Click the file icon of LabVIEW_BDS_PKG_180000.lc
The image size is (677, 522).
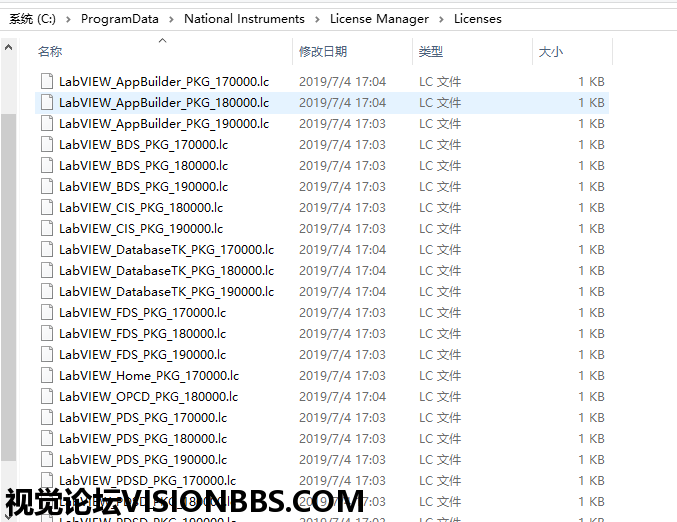pyautogui.click(x=47, y=165)
